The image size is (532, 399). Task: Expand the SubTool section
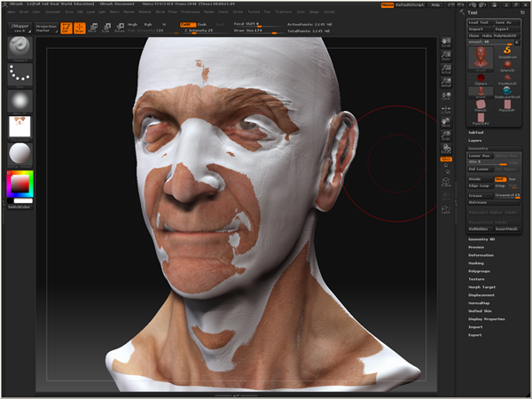[476, 132]
